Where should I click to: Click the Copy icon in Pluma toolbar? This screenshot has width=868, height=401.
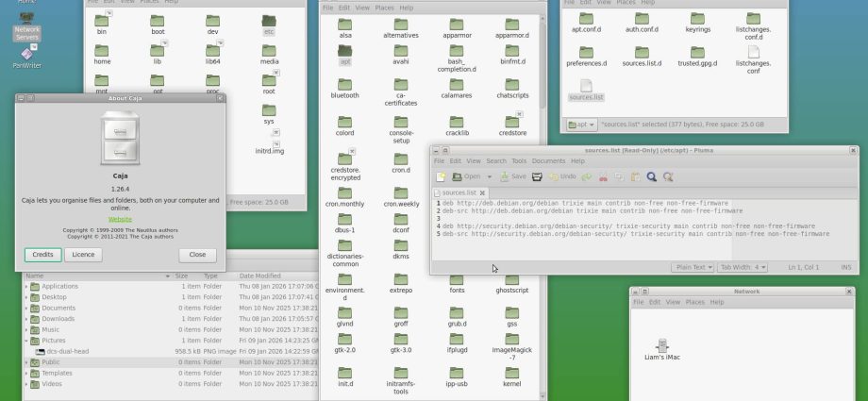pyautogui.click(x=620, y=176)
